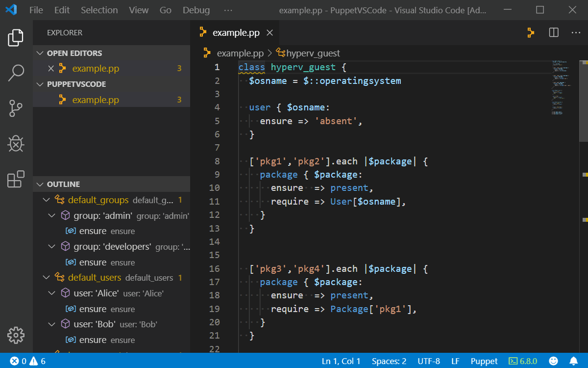Open the Source Control view
The height and width of the screenshot is (368, 588).
tap(16, 108)
